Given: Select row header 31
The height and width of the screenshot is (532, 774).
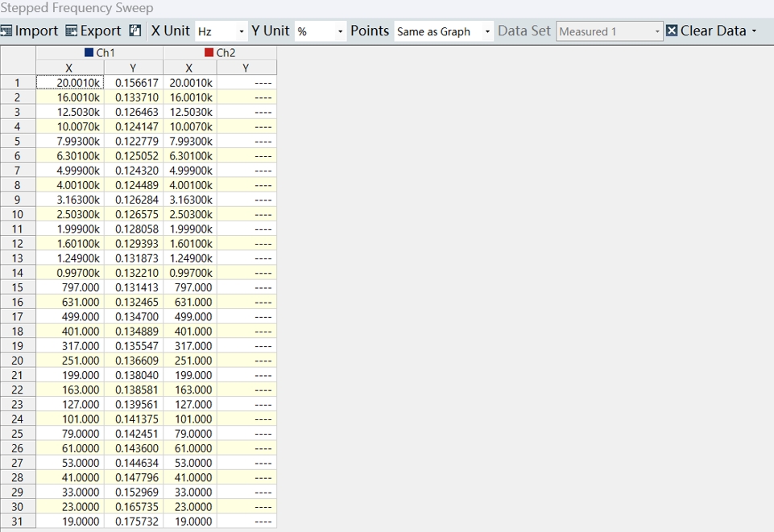Looking at the screenshot, I should [18, 522].
